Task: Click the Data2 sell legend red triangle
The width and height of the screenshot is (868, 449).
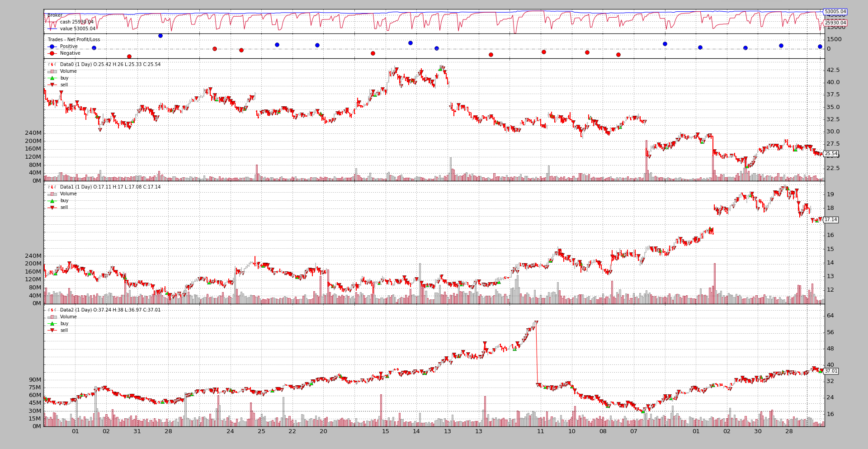Action: [x=52, y=331]
